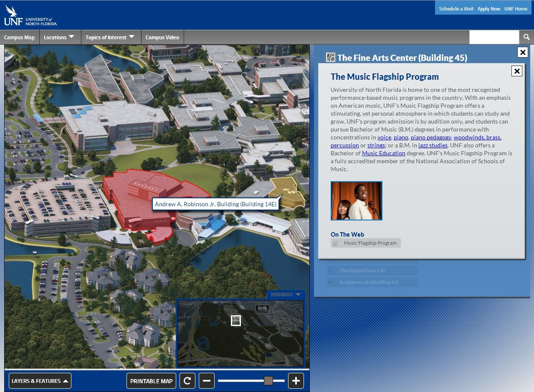Click The Music Flagship Program heading
534x392 pixels.
tap(385, 77)
